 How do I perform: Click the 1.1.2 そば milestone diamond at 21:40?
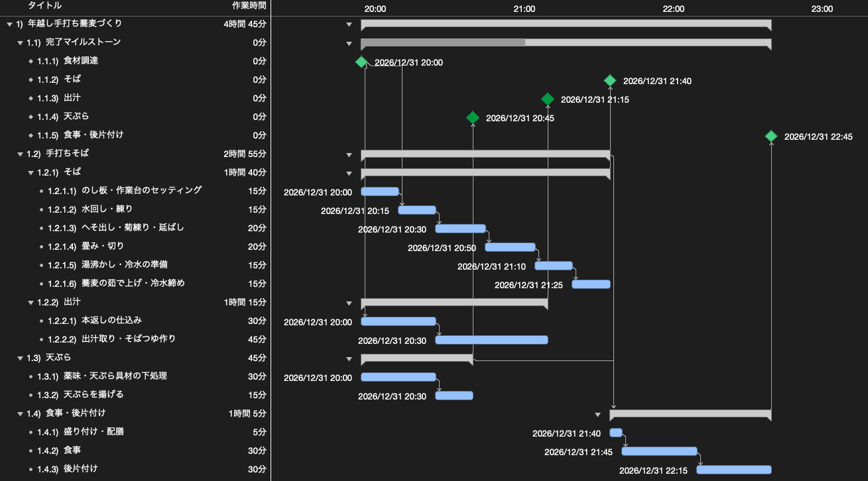coord(610,81)
